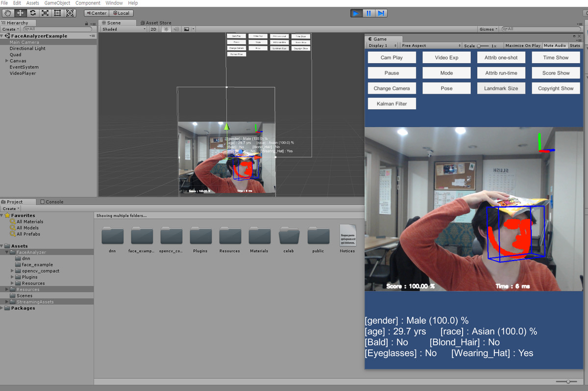Collapse the FaceAnalyzerExample scene
This screenshot has height=391, width=588.
2,36
